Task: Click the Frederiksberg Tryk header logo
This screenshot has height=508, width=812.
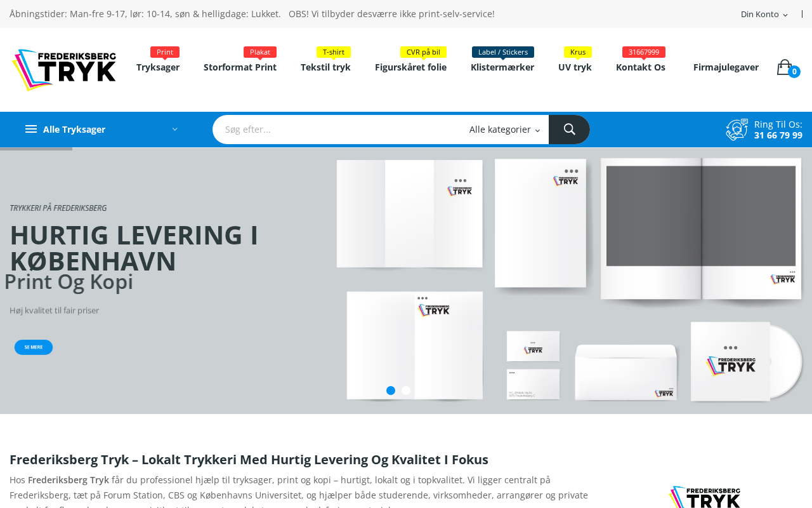Action: [x=63, y=70]
